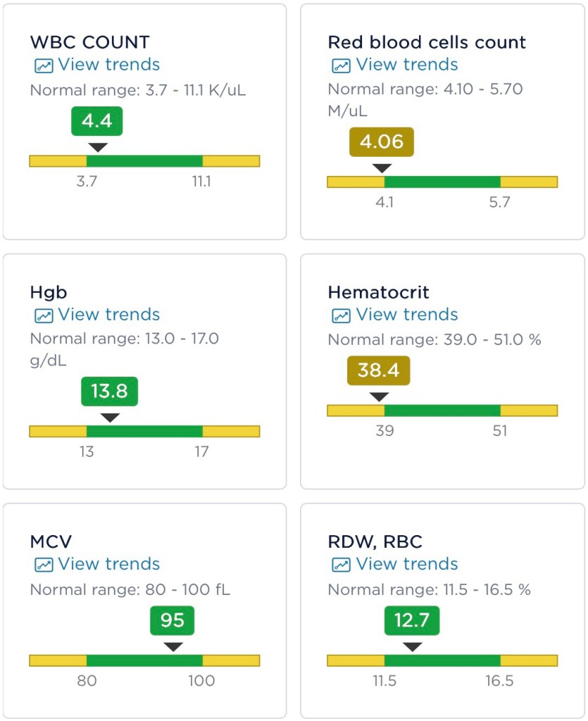The height and width of the screenshot is (721, 588).
Task: Click the trends chart icon under WBC COUNT
Action: tap(44, 65)
